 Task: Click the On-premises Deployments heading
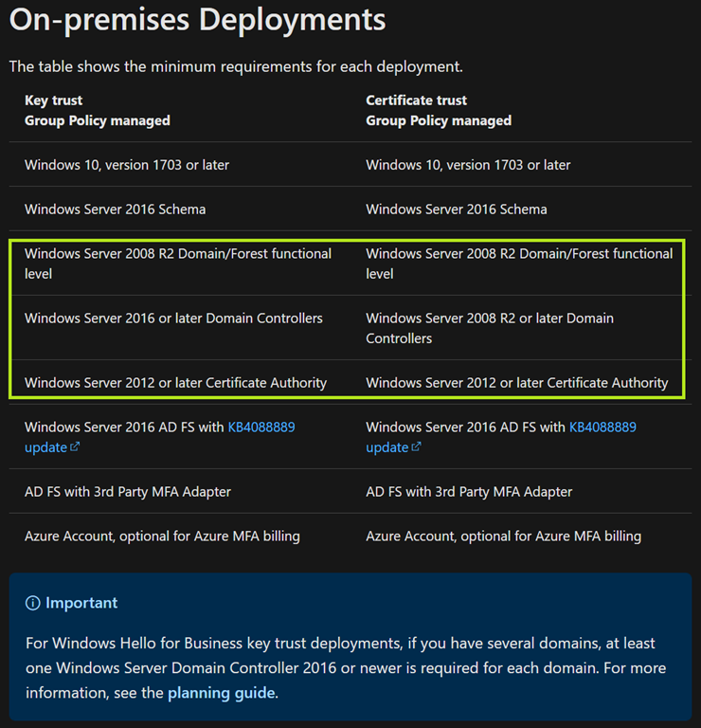click(197, 20)
